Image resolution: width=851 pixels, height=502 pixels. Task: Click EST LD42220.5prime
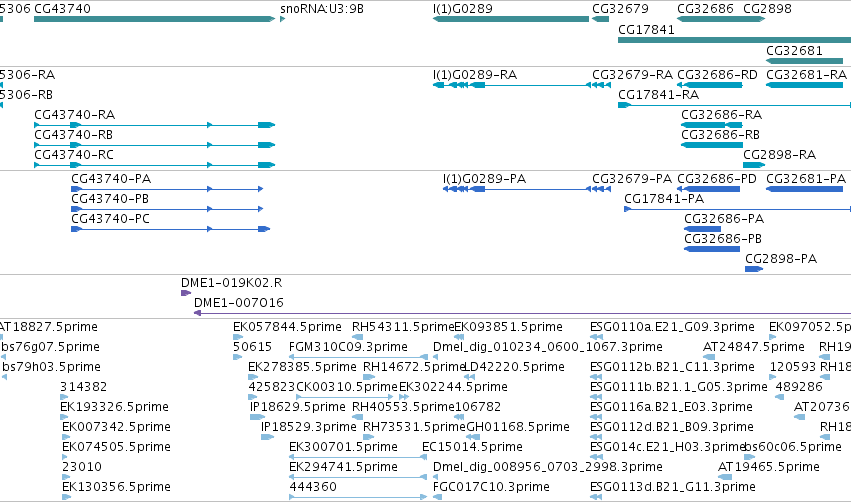469,377
